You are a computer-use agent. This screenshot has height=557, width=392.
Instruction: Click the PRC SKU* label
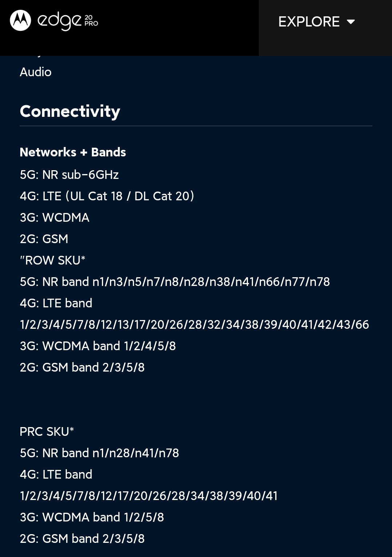pos(47,431)
